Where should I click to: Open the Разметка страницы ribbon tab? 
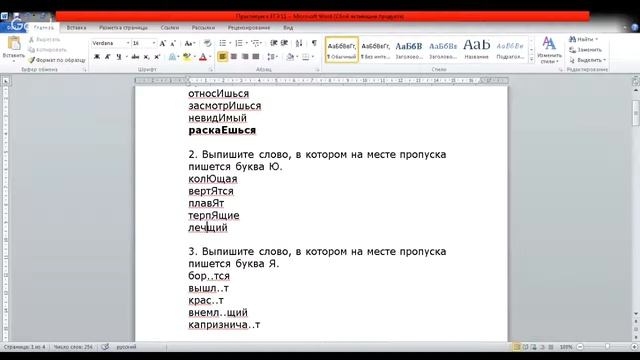coord(123,28)
